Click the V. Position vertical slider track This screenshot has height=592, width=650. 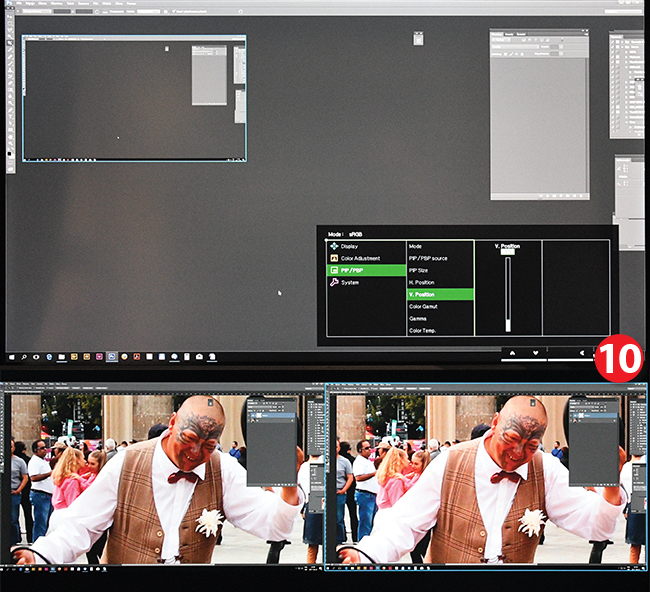[508, 290]
